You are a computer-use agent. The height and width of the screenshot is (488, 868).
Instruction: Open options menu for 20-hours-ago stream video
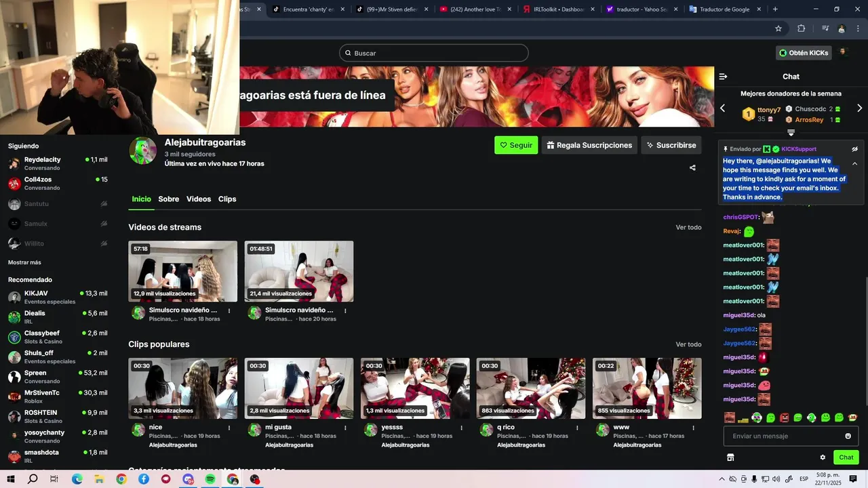click(x=345, y=311)
